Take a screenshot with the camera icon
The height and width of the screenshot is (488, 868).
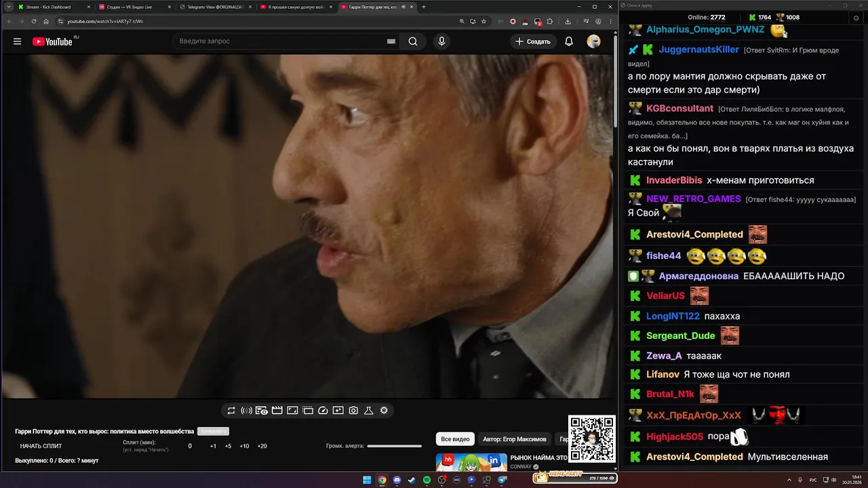coord(353,411)
